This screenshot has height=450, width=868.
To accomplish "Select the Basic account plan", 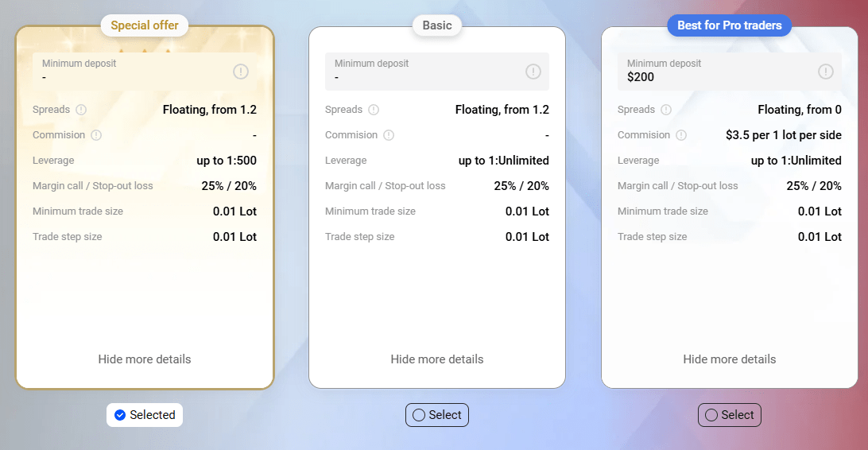I will pos(437,415).
